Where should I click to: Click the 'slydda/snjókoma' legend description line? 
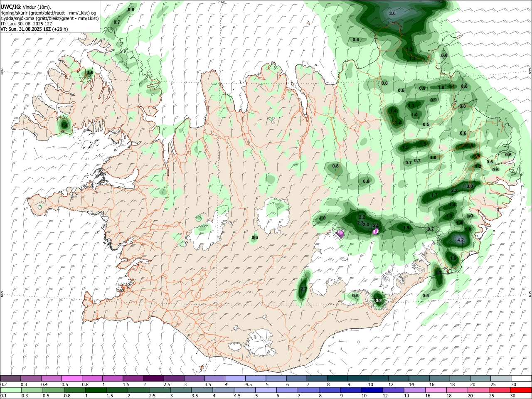click(49, 18)
